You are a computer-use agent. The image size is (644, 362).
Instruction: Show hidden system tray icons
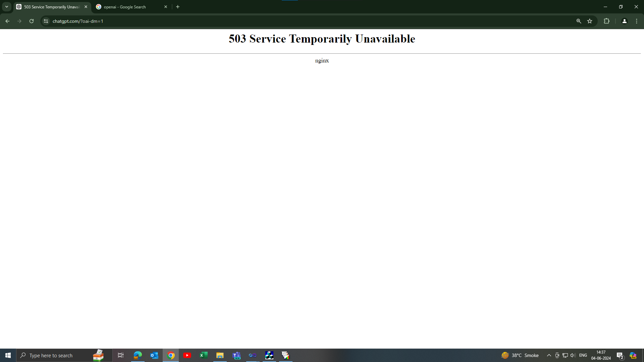pyautogui.click(x=549, y=355)
